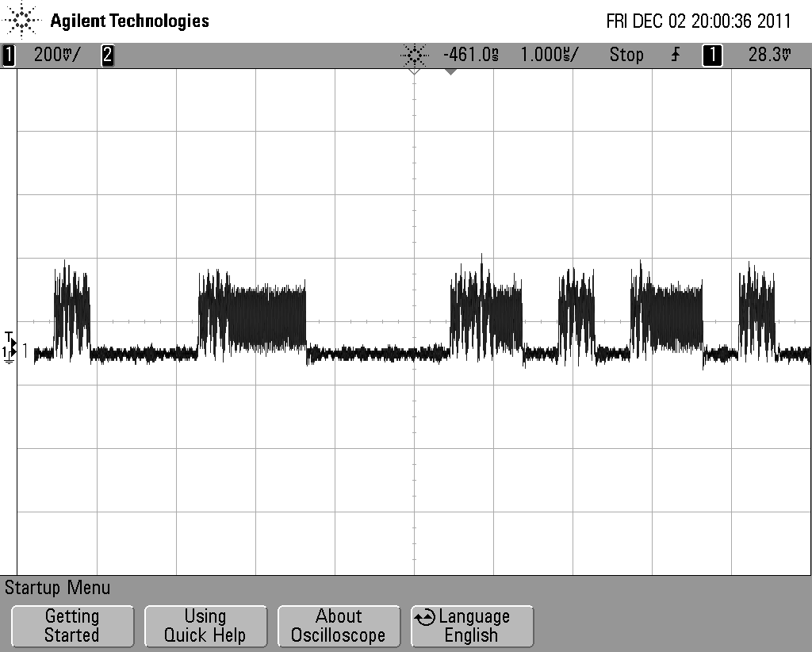Select channel 2 indicator in status bar

click(x=108, y=56)
